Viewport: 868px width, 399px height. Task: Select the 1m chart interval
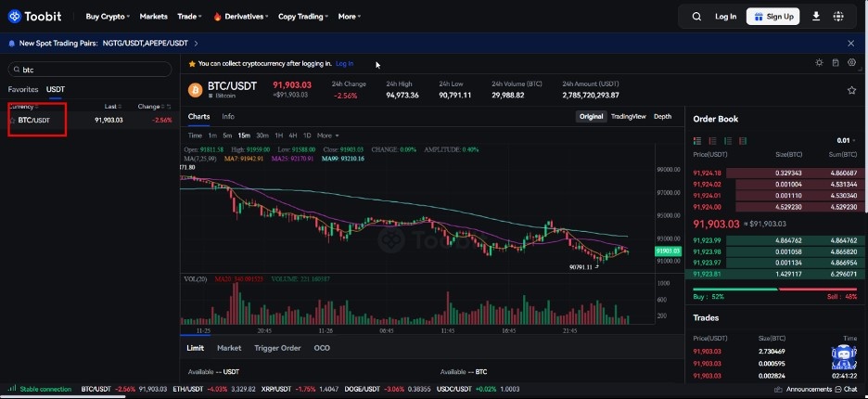(x=212, y=135)
